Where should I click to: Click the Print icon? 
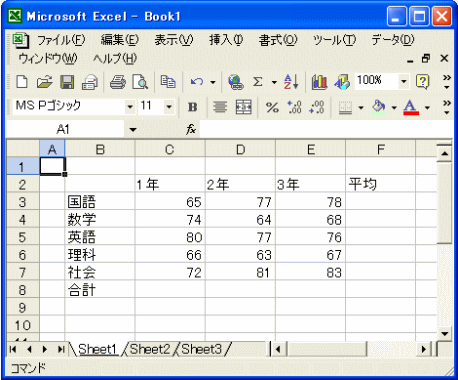(x=118, y=82)
